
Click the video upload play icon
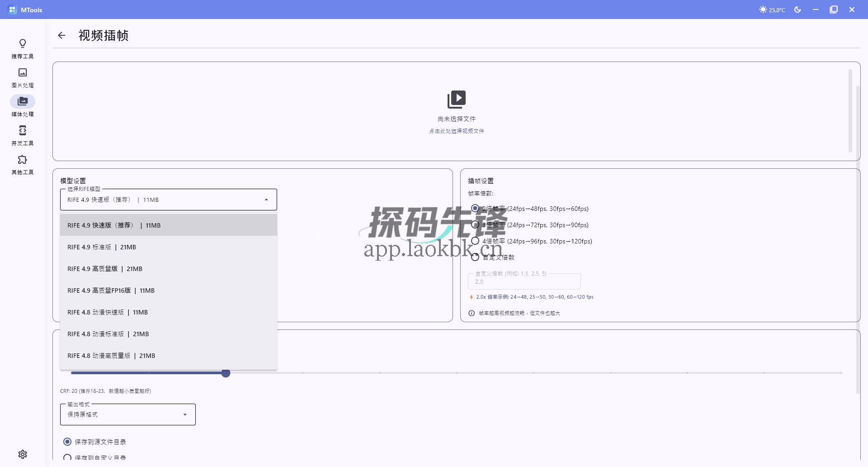coord(457,99)
